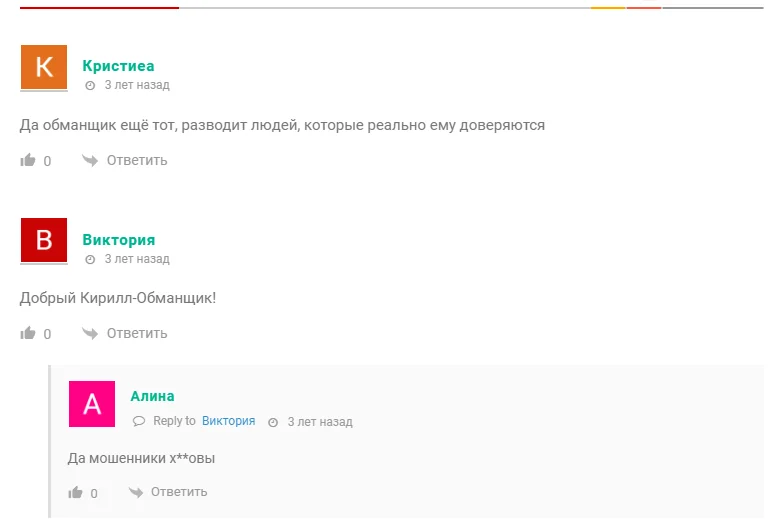
Task: Like Алина's reply using thumbs-up icon
Action: pos(75,492)
